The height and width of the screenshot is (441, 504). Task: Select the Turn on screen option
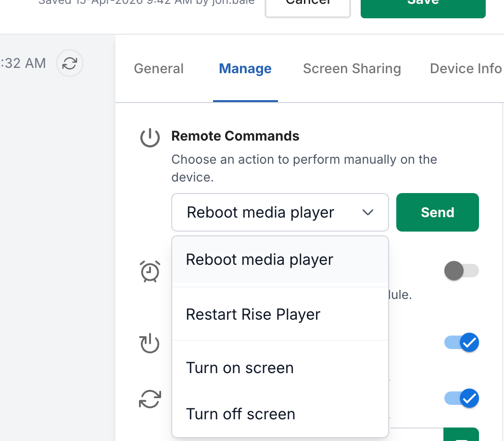coord(239,367)
